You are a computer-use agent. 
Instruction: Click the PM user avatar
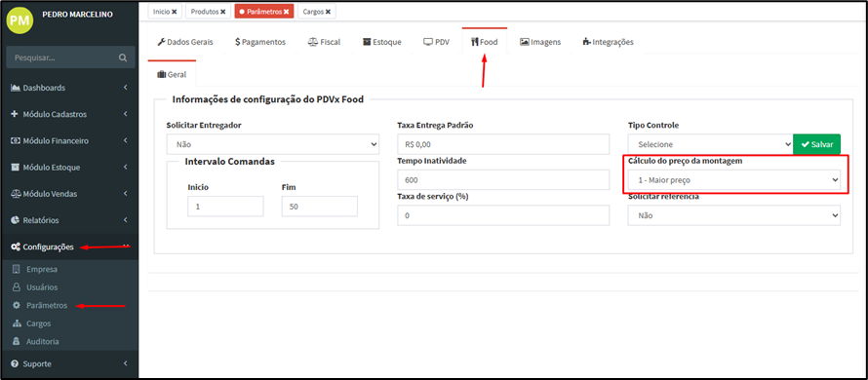[x=20, y=20]
